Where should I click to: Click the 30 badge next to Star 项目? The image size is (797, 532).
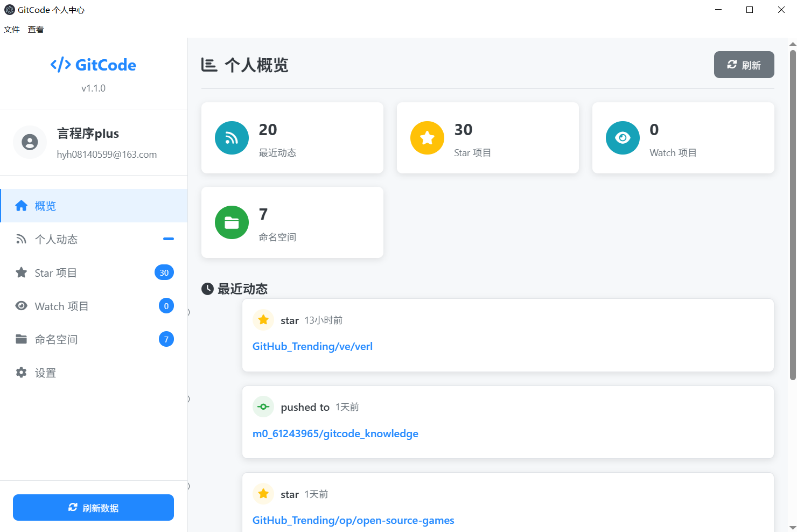pyautogui.click(x=164, y=272)
